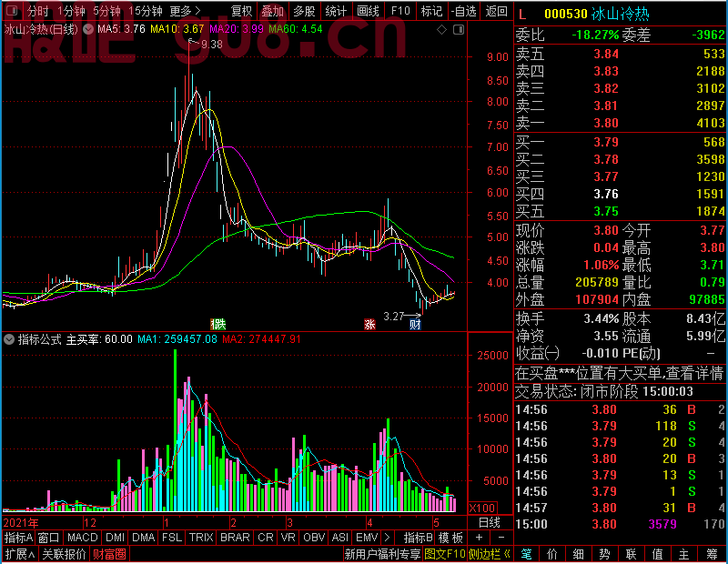
Task: Click the 卖一 ask row in the order book
Action: (620, 123)
